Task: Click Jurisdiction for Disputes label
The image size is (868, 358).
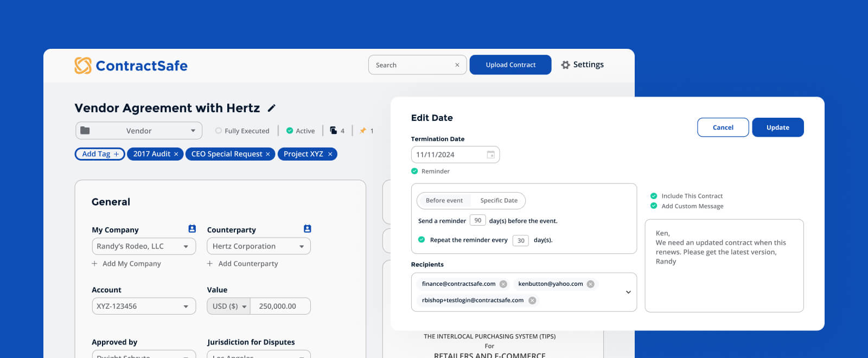Action: tap(251, 342)
